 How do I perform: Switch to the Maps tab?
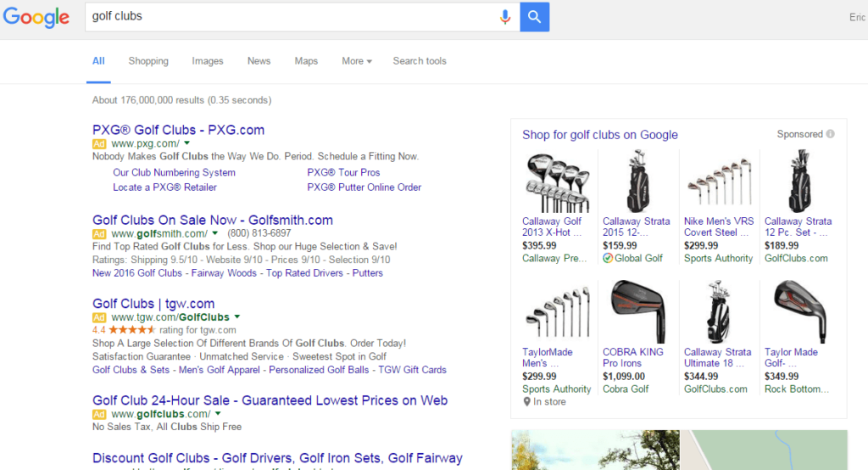click(306, 61)
